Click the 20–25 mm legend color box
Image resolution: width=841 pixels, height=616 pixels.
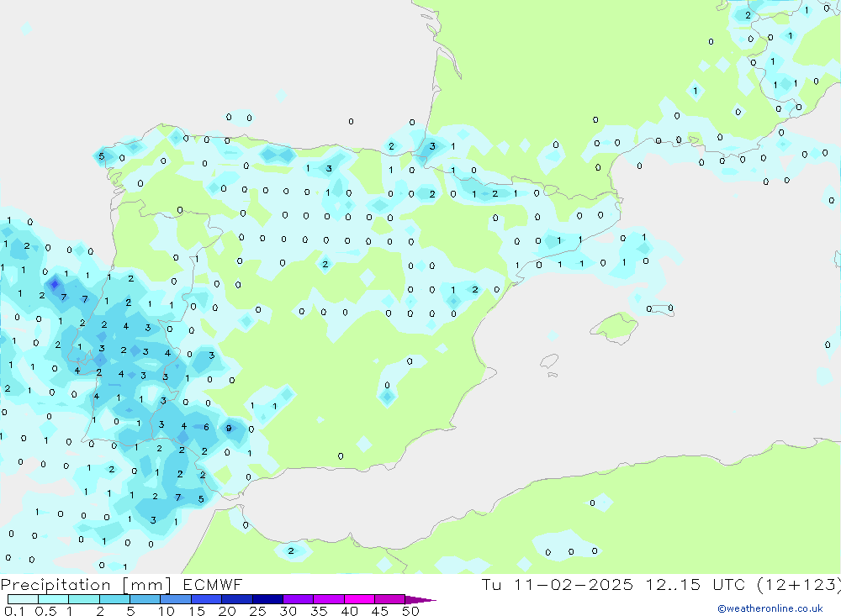[237, 599]
